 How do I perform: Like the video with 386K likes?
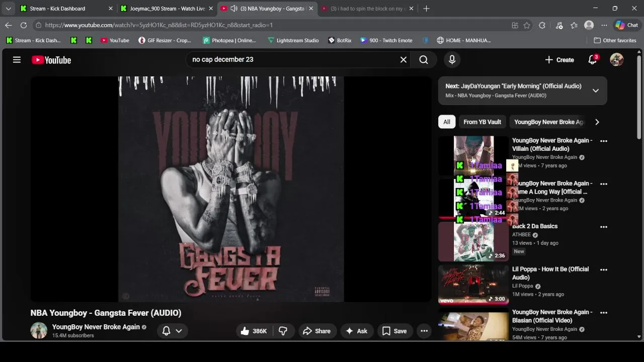(x=254, y=331)
